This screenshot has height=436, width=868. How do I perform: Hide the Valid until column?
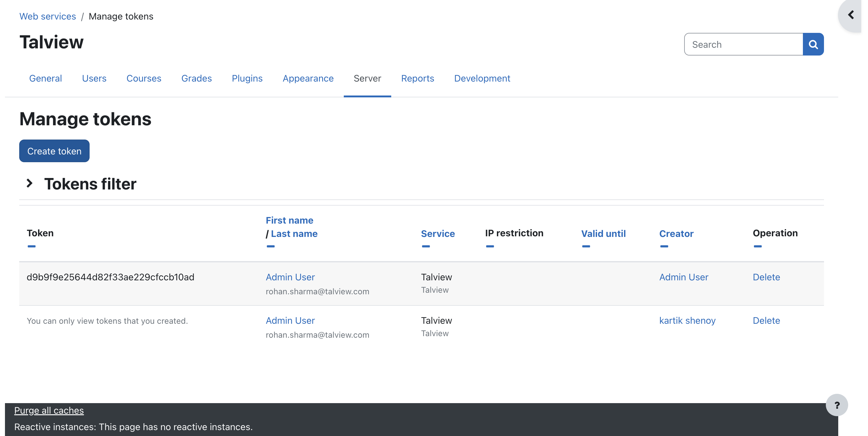coord(586,246)
